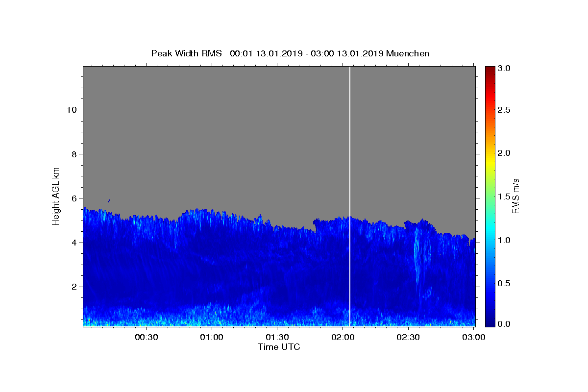Click the colorbar value 3.0
The height and width of the screenshot is (392, 588).
(x=504, y=68)
